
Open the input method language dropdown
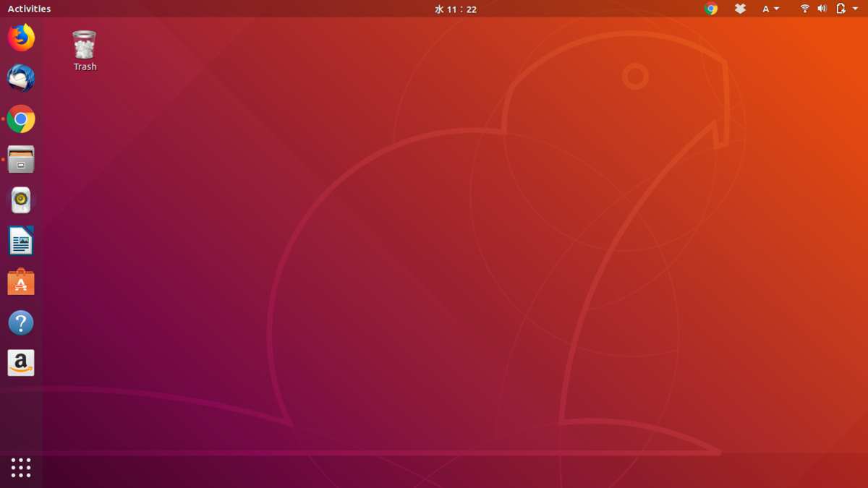770,9
